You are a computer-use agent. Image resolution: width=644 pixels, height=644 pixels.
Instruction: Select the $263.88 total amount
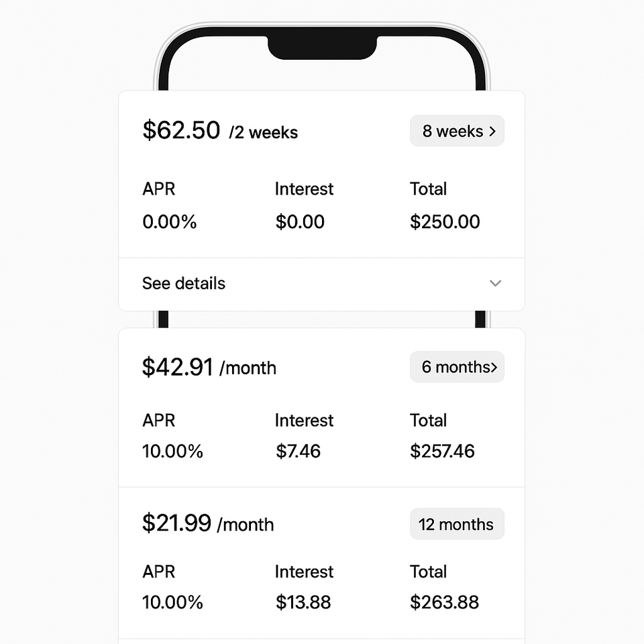tap(444, 602)
